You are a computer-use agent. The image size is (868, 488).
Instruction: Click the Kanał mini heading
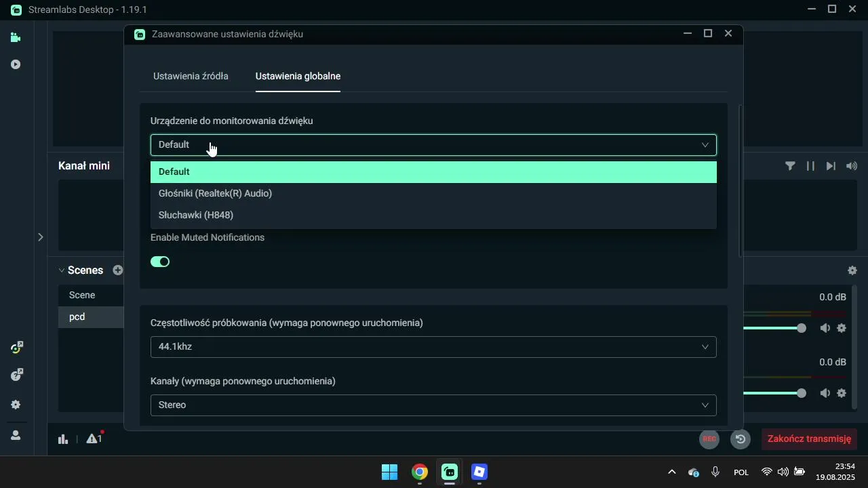coord(84,166)
